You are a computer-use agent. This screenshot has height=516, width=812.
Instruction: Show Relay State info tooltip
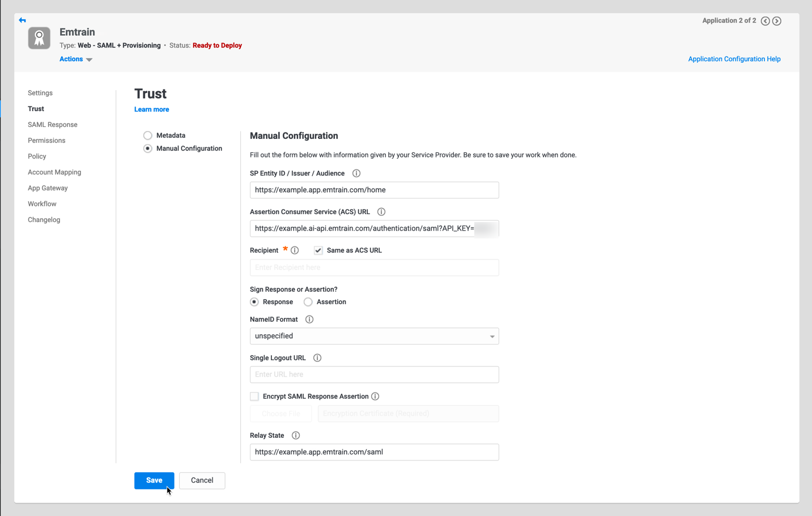296,436
